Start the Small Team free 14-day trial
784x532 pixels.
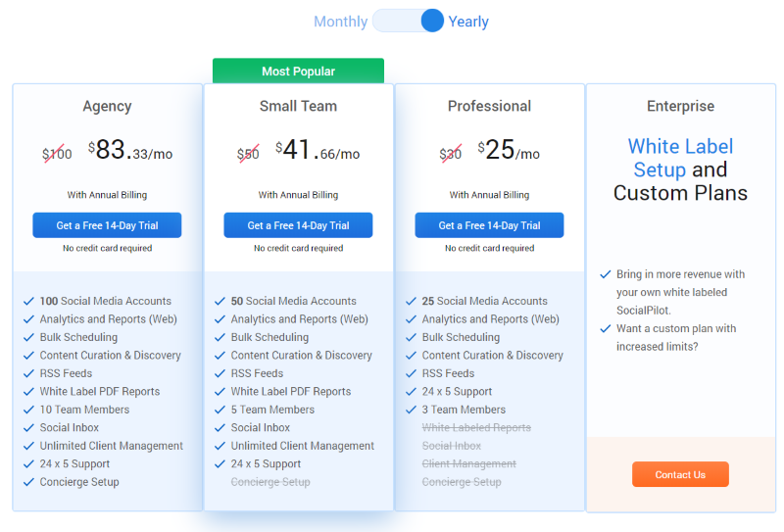[x=298, y=225]
